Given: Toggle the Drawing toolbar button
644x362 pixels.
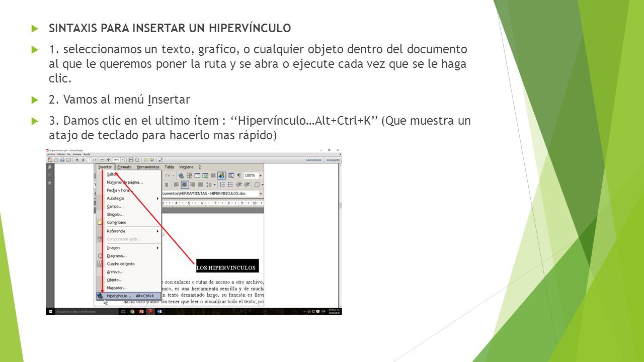Looking at the screenshot, I should [x=221, y=175].
